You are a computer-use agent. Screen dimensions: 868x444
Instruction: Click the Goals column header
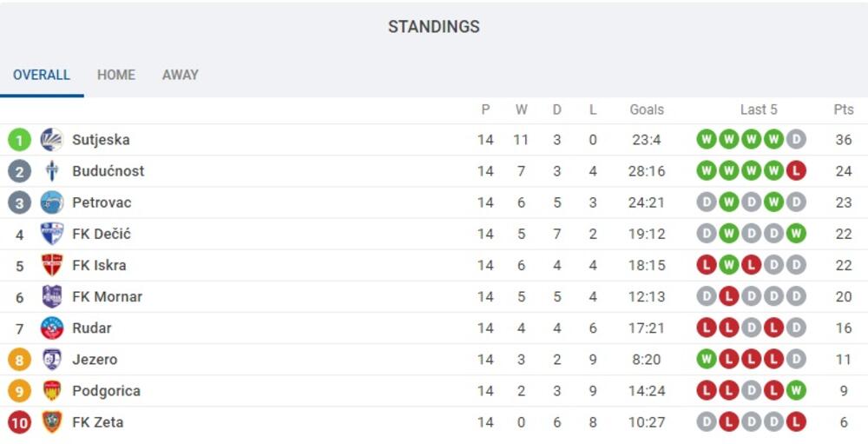[x=647, y=109]
